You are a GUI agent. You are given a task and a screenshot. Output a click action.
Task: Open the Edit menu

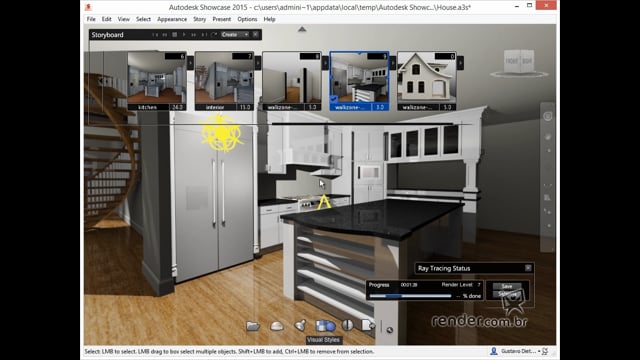(107, 19)
